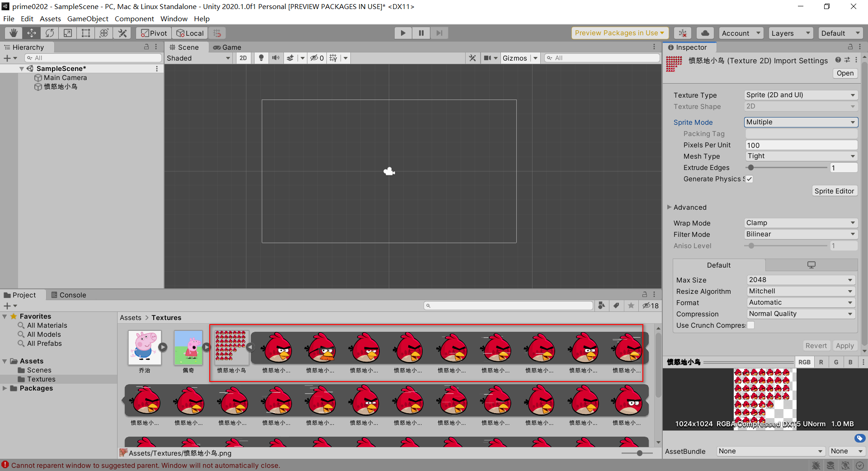Open Compression quality dropdown

tap(801, 314)
